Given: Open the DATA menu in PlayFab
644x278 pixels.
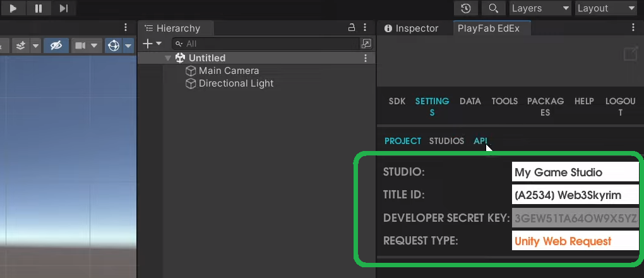Looking at the screenshot, I should pyautogui.click(x=470, y=101).
